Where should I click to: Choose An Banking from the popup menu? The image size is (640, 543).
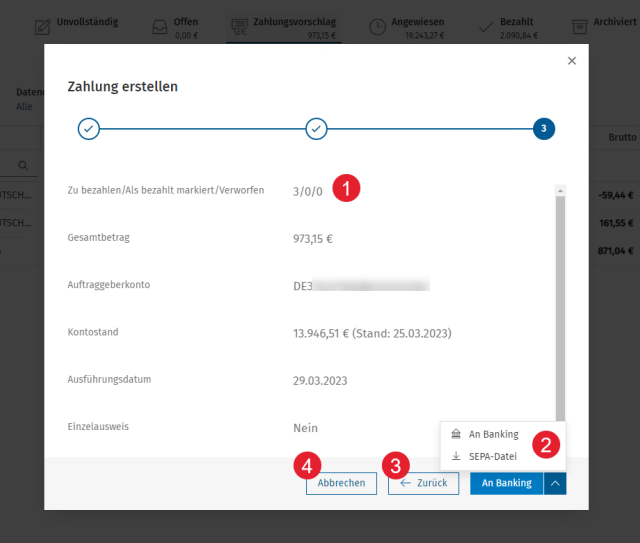493,434
